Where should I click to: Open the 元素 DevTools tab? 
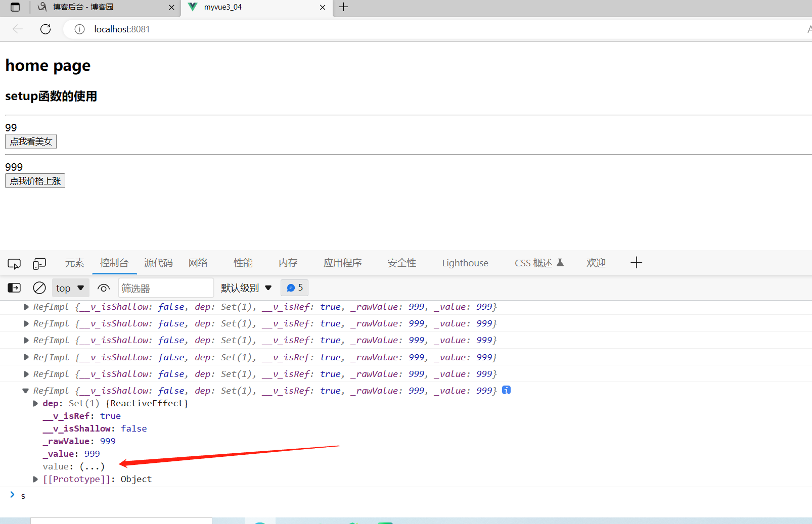coord(75,263)
